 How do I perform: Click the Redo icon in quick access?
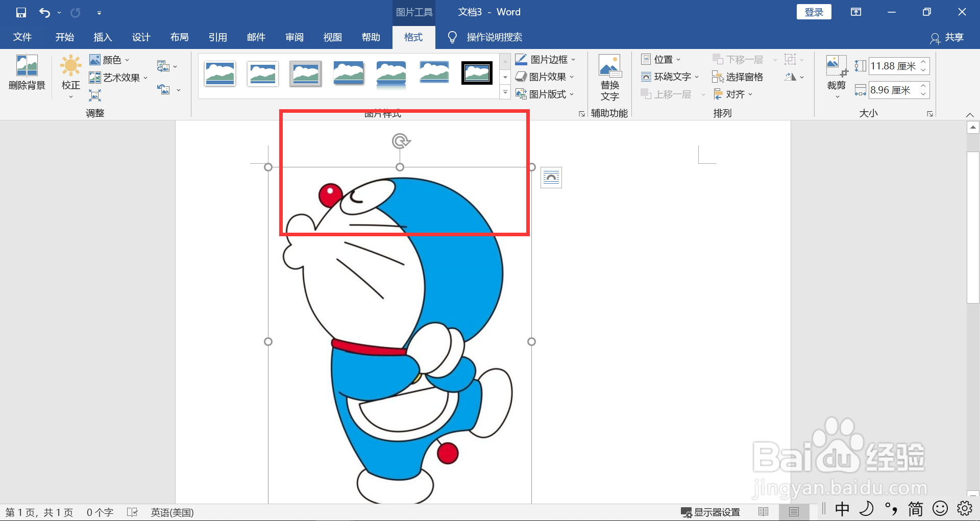click(76, 12)
